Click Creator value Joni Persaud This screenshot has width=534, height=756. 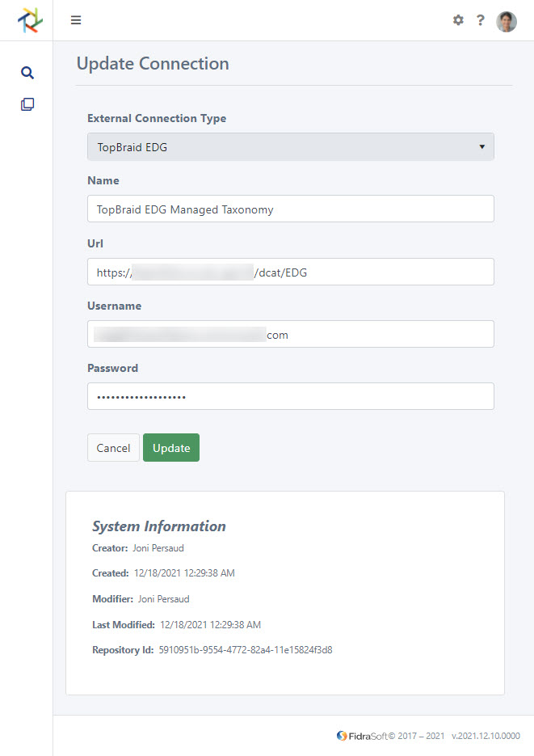158,548
